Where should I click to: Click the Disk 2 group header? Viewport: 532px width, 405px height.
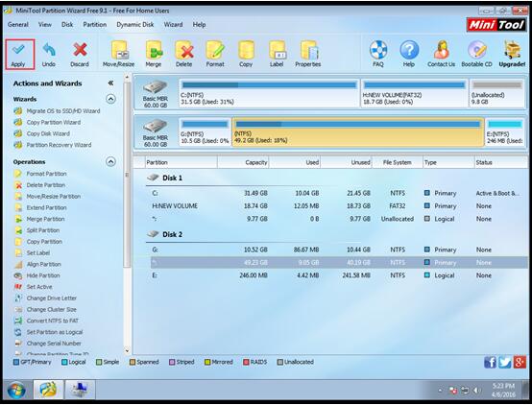click(165, 234)
